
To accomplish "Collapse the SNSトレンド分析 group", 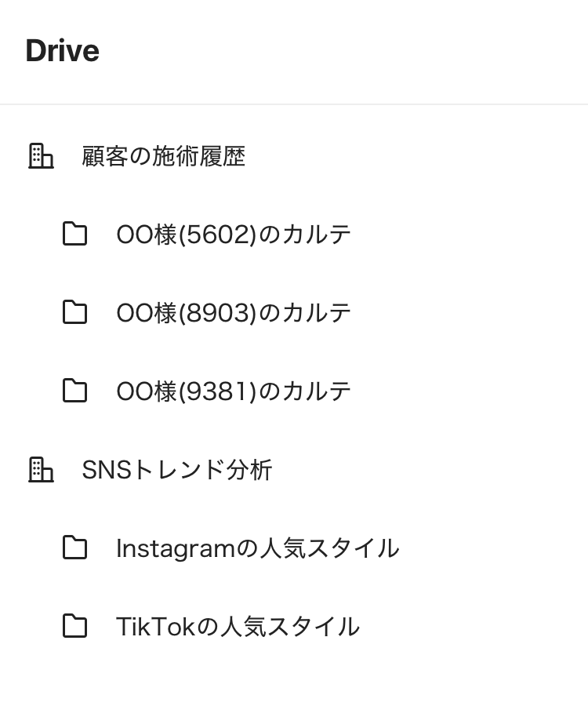I will 176,470.
